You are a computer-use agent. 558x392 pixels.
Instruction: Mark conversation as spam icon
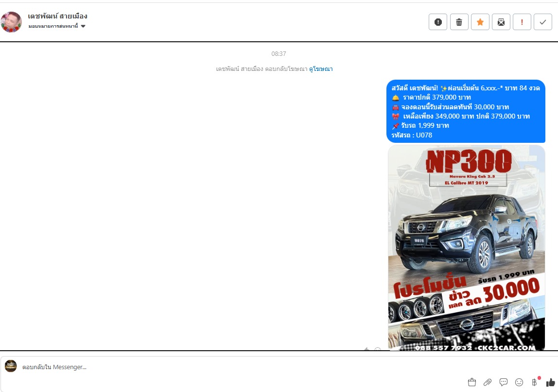coord(438,22)
